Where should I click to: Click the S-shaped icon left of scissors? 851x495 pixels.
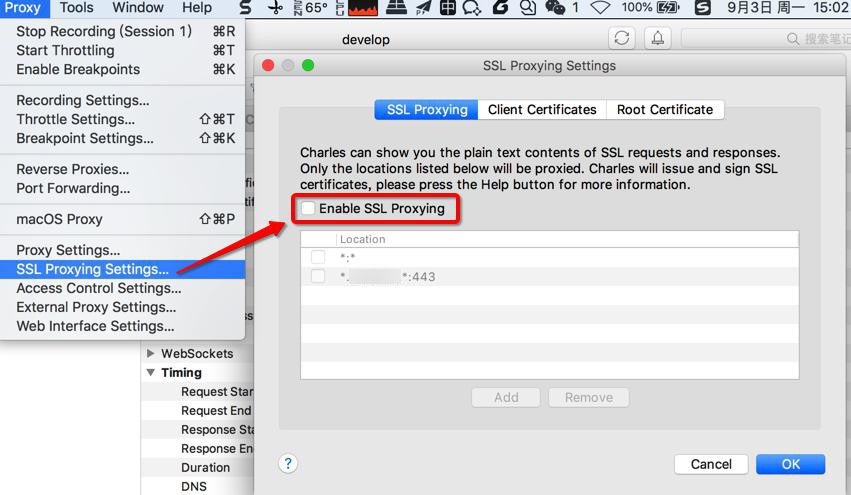[x=246, y=8]
